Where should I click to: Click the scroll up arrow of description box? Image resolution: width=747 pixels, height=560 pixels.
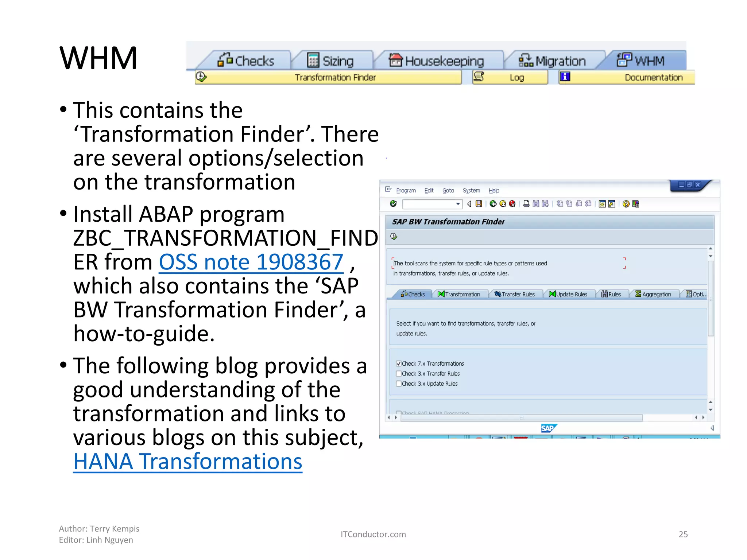tap(711, 249)
